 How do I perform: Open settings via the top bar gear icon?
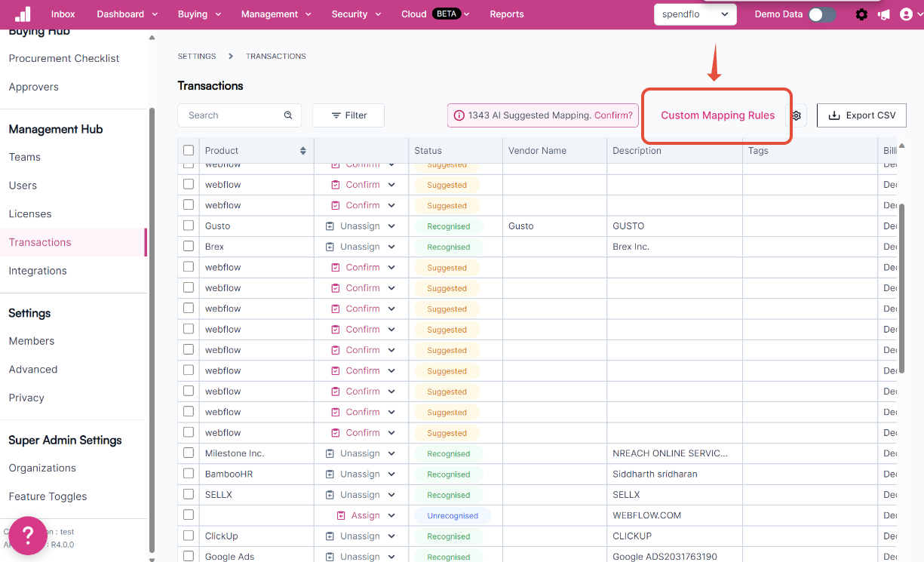(x=861, y=14)
